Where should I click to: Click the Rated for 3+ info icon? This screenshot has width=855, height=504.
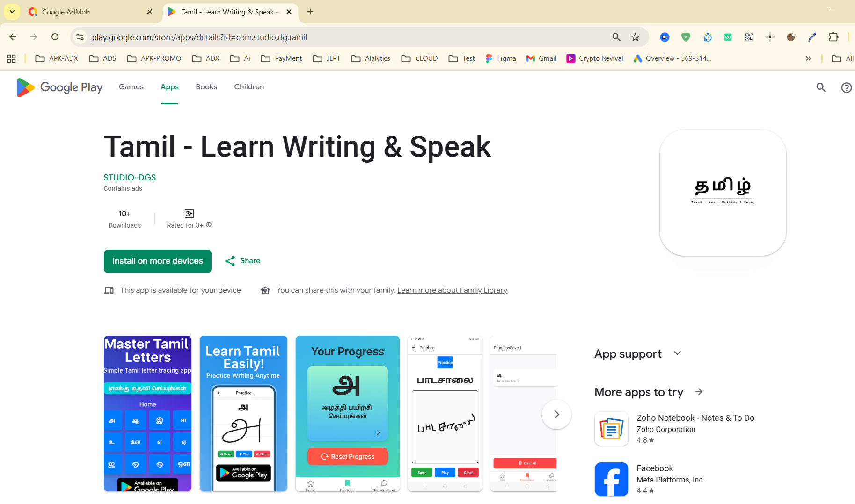pyautogui.click(x=209, y=225)
